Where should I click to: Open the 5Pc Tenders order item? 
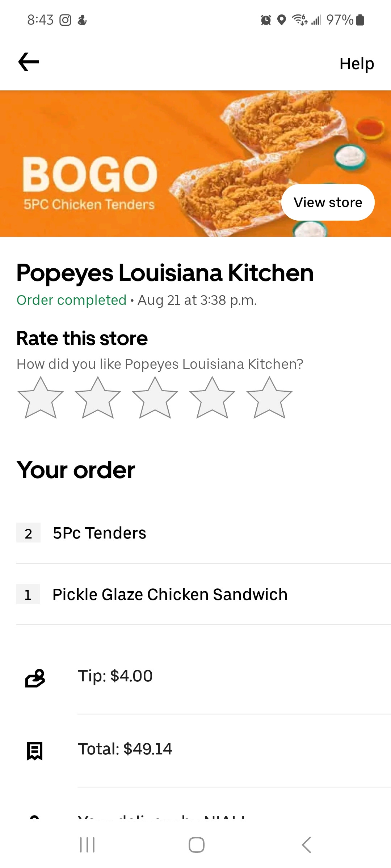coord(100,533)
